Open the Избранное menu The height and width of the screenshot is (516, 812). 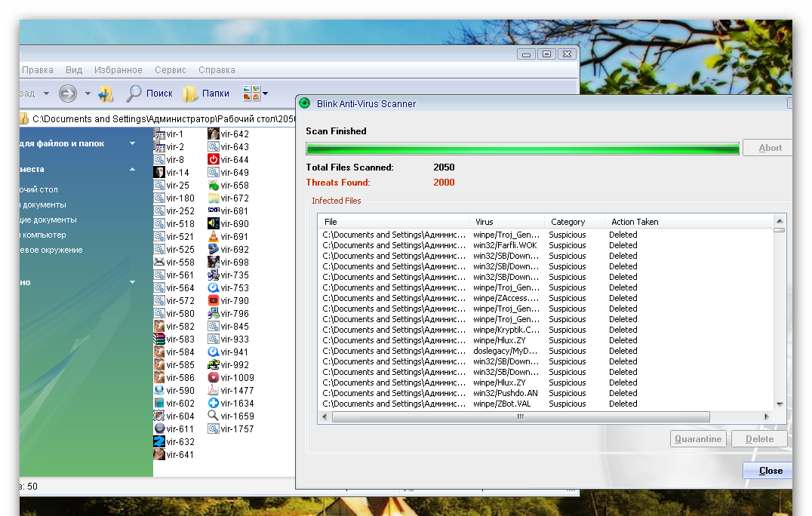pos(118,70)
